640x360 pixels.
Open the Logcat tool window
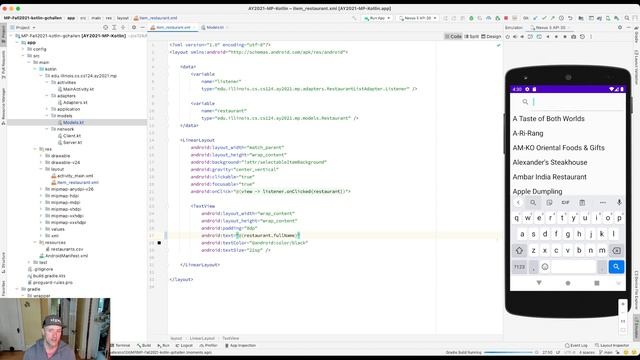184,345
